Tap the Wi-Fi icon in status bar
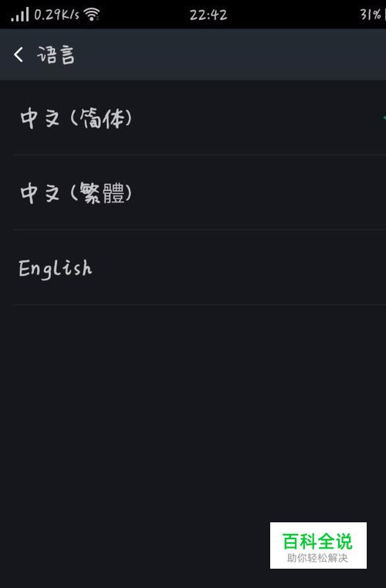This screenshot has height=588, width=386. [91, 14]
